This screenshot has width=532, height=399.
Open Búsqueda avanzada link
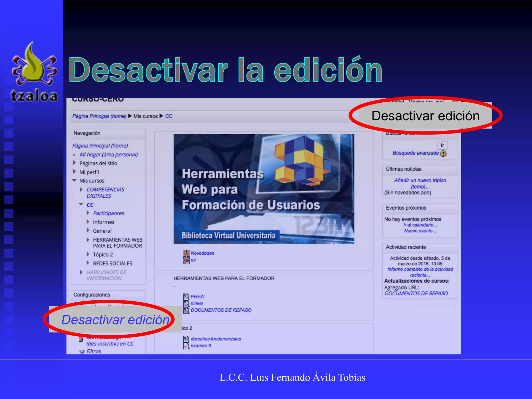(x=416, y=153)
